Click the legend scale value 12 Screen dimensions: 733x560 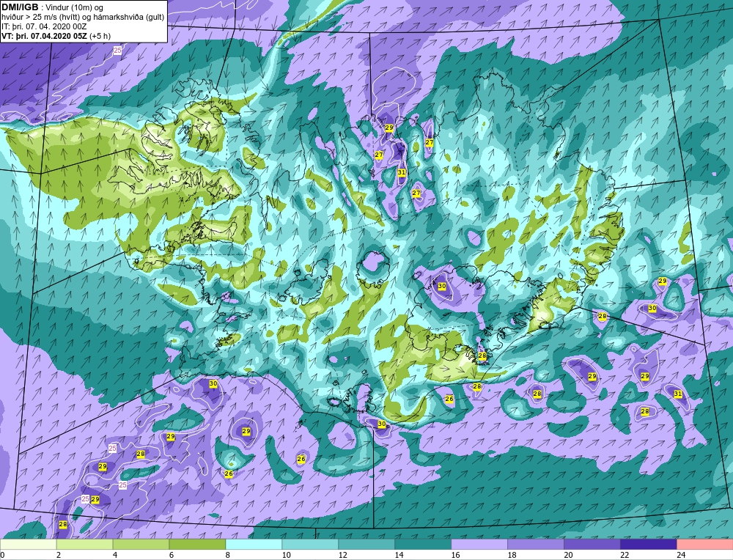point(342,555)
